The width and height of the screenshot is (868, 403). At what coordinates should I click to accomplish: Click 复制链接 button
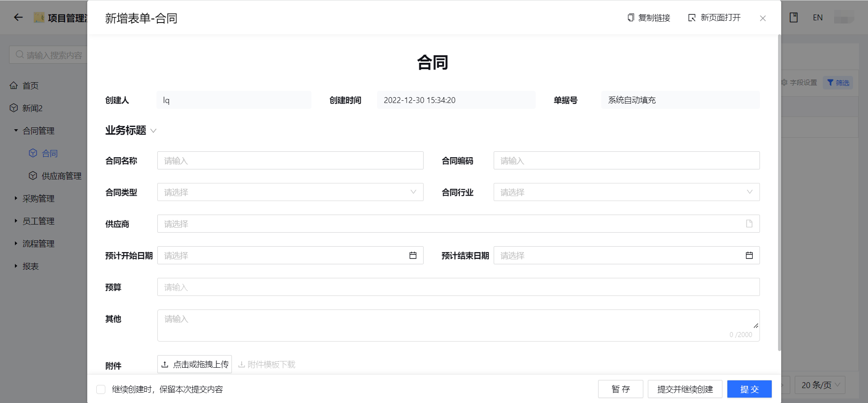point(649,18)
